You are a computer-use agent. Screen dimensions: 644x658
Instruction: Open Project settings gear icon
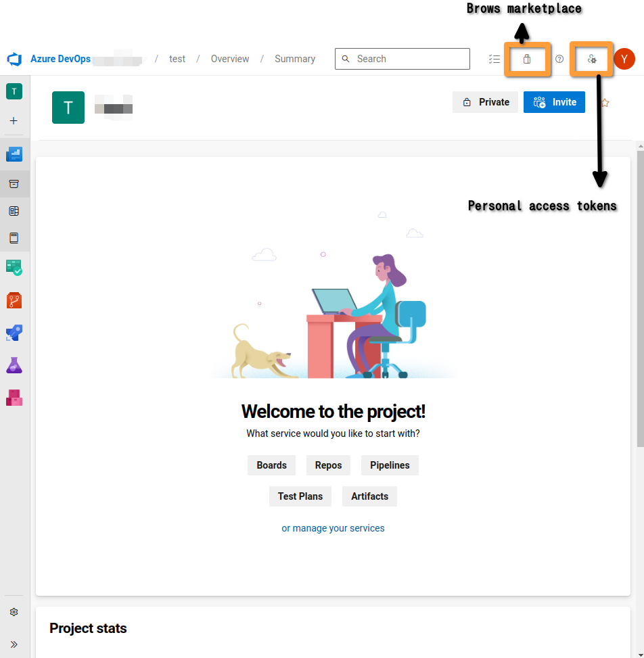coord(14,612)
